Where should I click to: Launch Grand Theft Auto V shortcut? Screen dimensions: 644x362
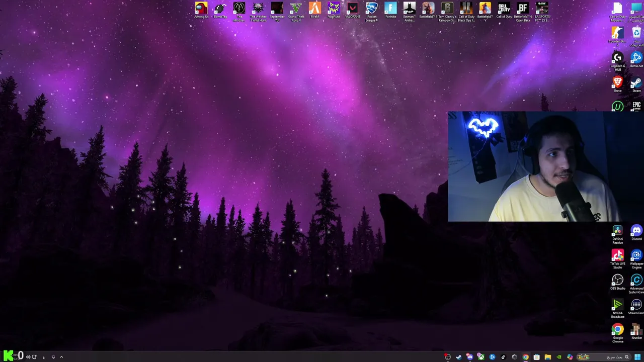[x=296, y=12]
